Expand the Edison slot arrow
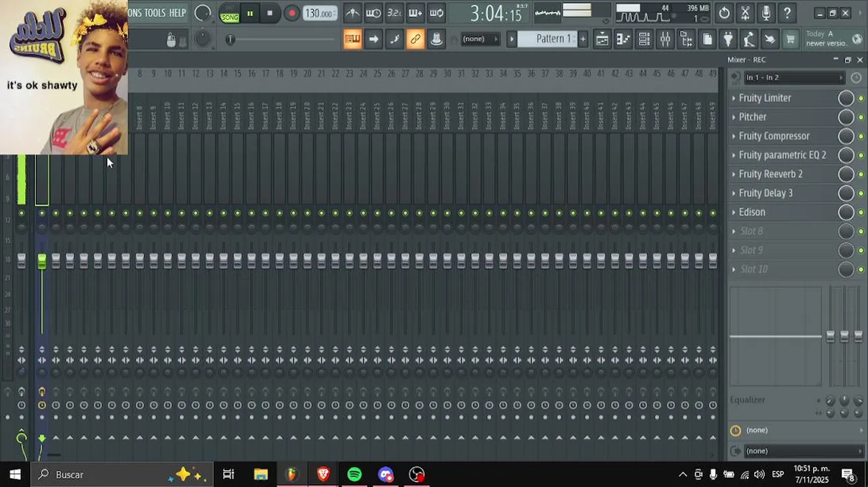The height and width of the screenshot is (487, 868). click(x=733, y=212)
